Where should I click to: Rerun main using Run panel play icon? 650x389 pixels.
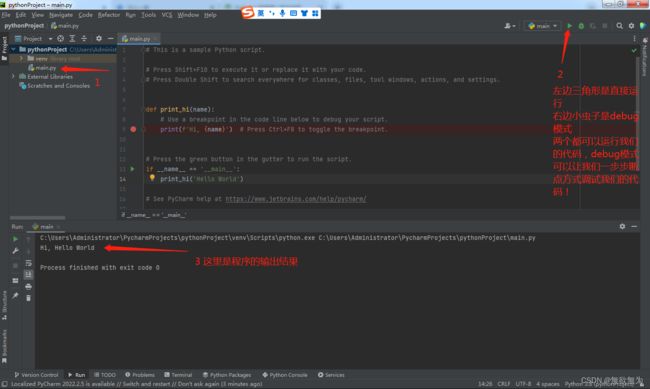15,239
